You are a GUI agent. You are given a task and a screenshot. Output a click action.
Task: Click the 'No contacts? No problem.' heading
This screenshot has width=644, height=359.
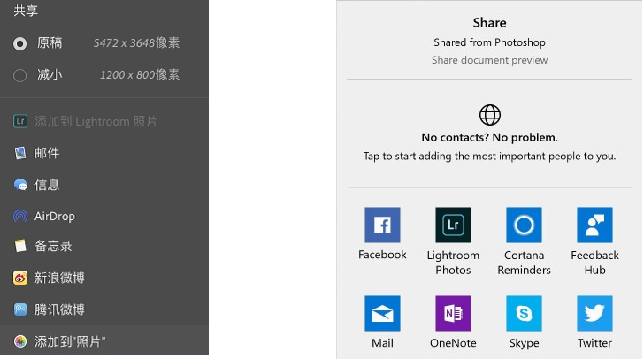pos(489,137)
